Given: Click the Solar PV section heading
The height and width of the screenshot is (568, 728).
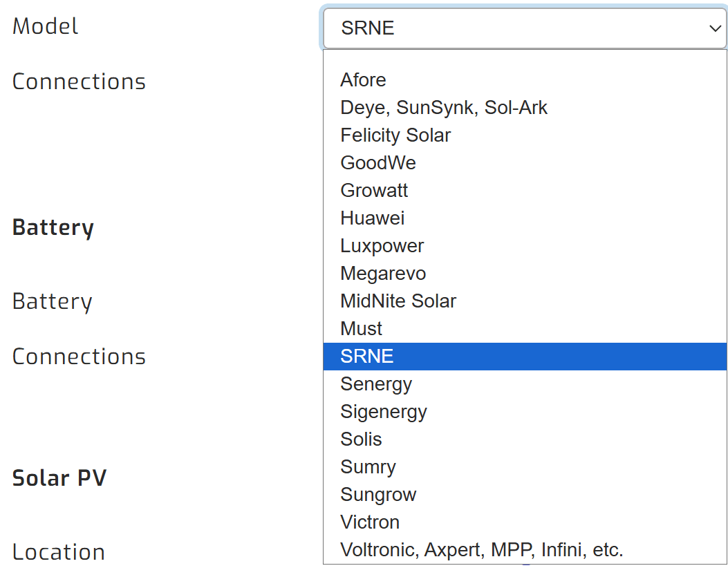Looking at the screenshot, I should coord(59,477).
